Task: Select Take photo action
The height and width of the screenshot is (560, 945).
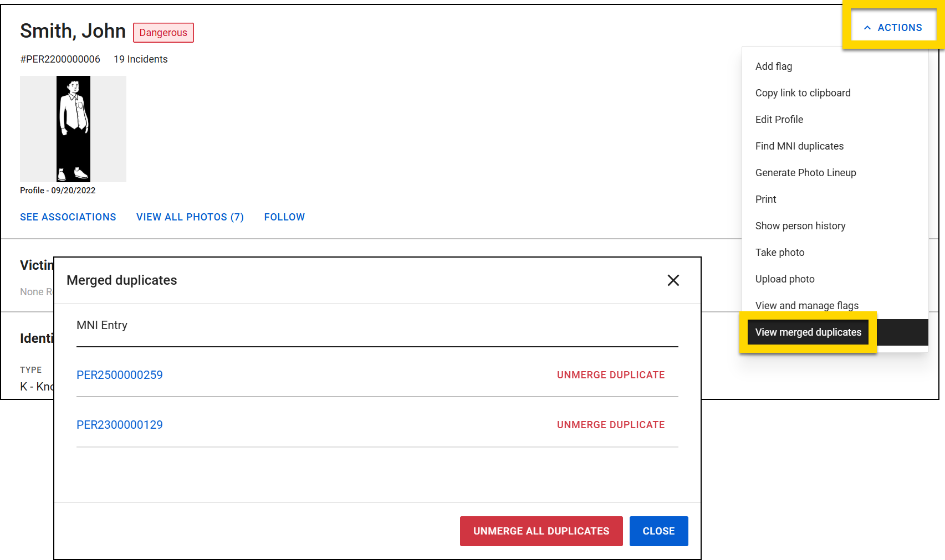Action: pos(779,252)
